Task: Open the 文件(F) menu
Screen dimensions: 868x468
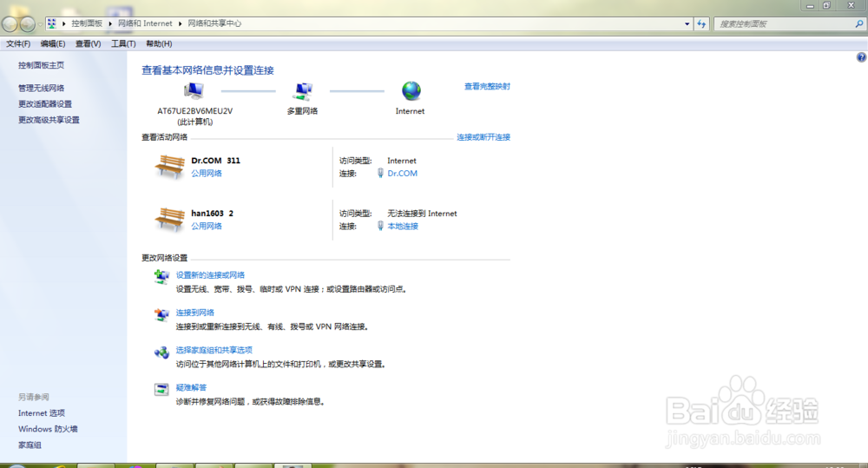Action: point(18,43)
